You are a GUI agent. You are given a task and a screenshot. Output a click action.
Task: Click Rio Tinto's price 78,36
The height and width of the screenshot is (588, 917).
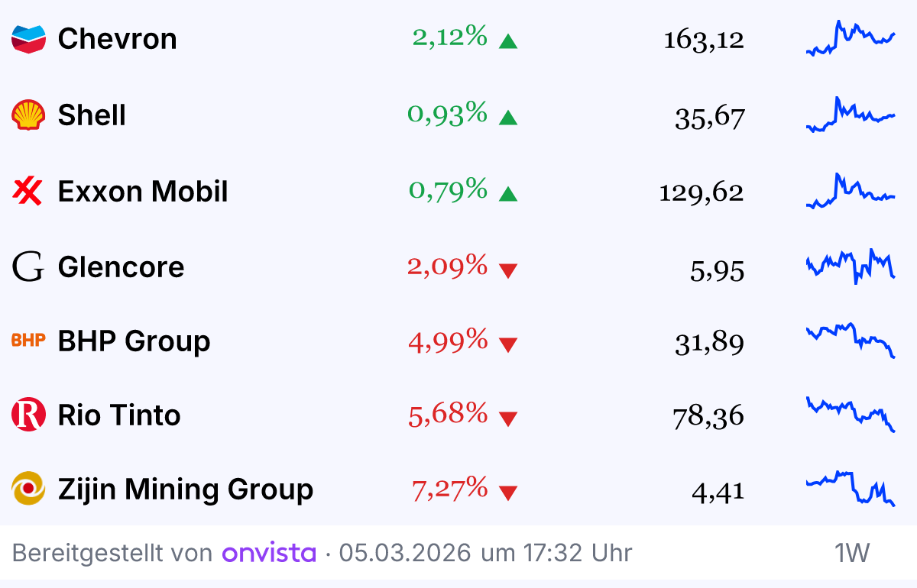click(x=708, y=417)
